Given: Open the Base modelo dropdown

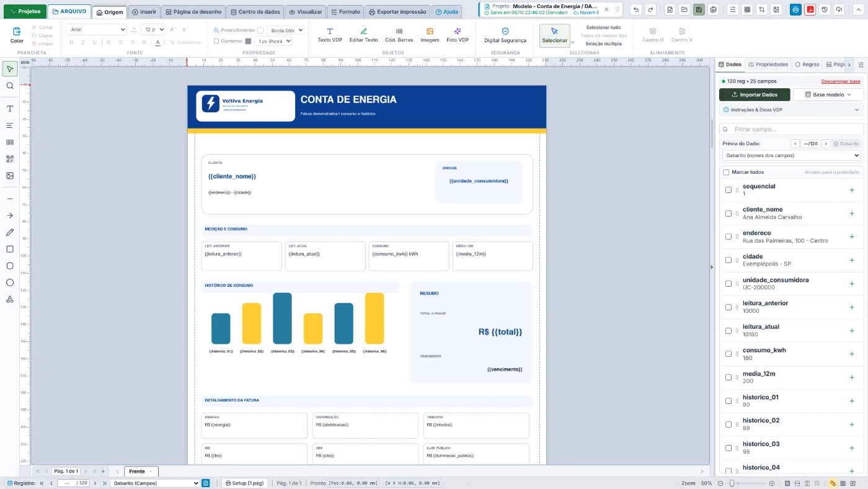Looking at the screenshot, I should point(828,95).
